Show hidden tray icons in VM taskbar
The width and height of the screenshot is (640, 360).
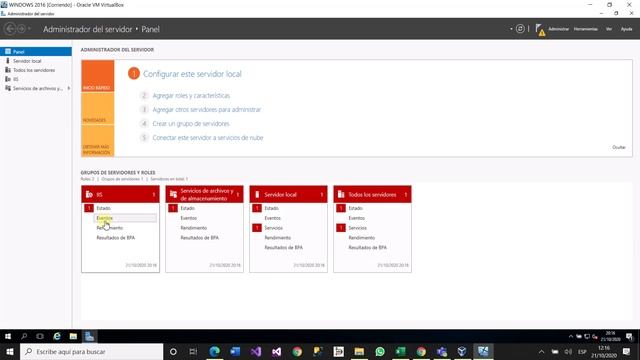[571, 337]
